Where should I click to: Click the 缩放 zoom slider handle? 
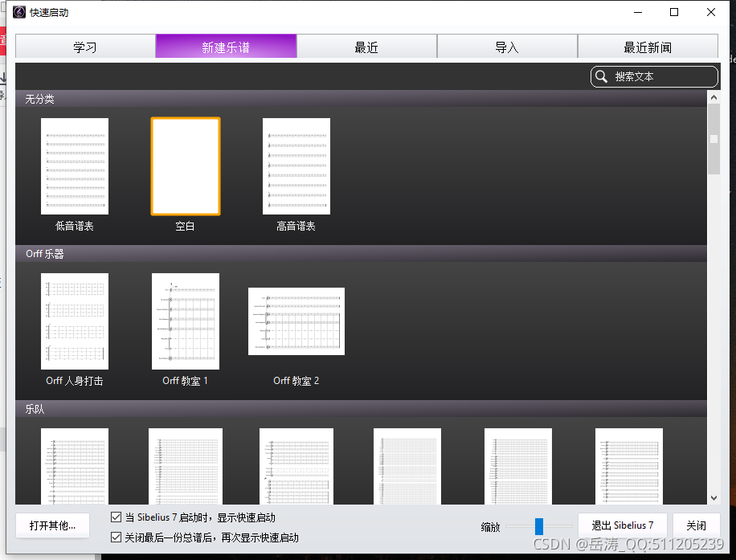[539, 526]
